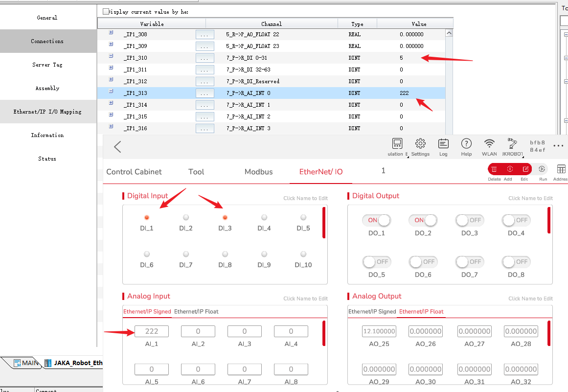Viewport: 568px width, 392px height.
Task: Open the Log icon
Action: coord(443,144)
